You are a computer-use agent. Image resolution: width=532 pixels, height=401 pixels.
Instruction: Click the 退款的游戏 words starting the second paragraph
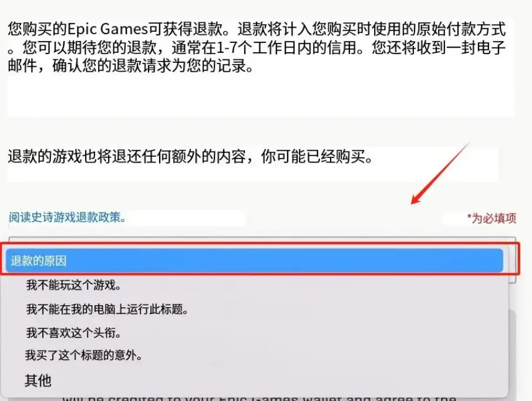click(x=45, y=156)
